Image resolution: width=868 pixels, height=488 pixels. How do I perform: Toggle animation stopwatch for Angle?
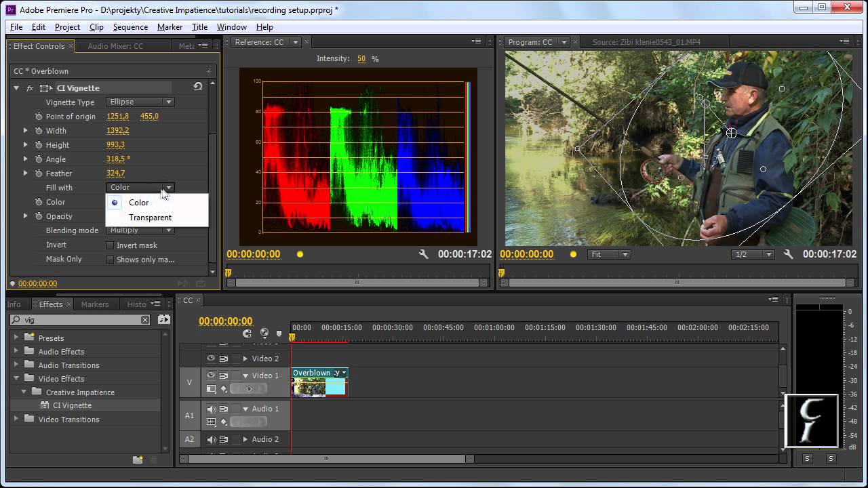click(39, 159)
